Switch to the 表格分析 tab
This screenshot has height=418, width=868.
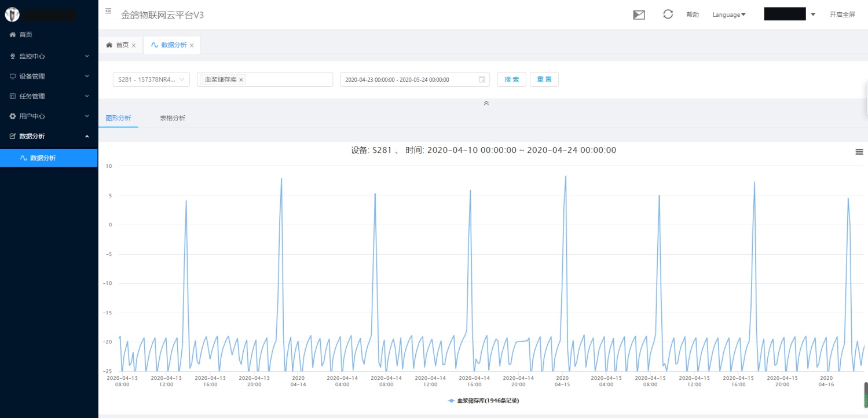(173, 118)
